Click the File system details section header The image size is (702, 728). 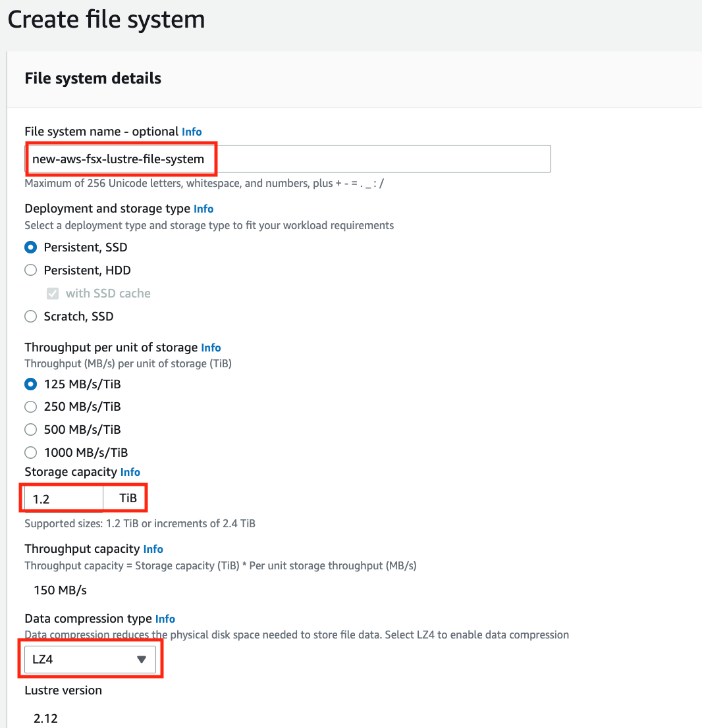click(93, 78)
